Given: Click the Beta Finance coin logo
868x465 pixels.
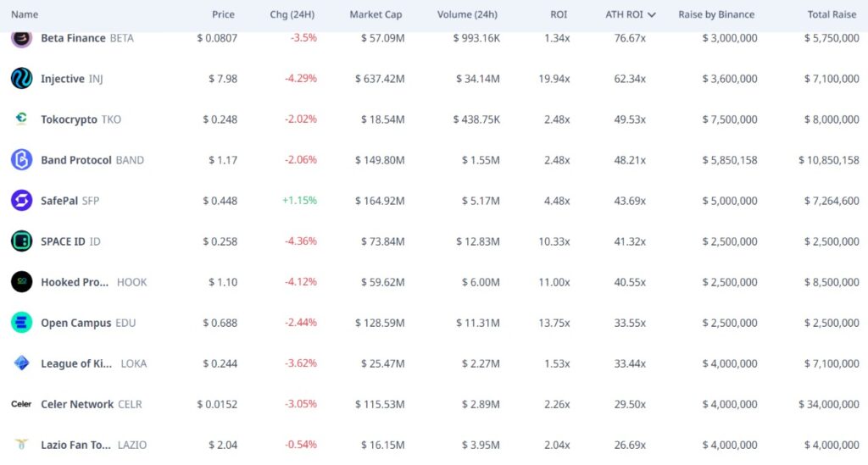Looking at the screenshot, I should coord(21,38).
